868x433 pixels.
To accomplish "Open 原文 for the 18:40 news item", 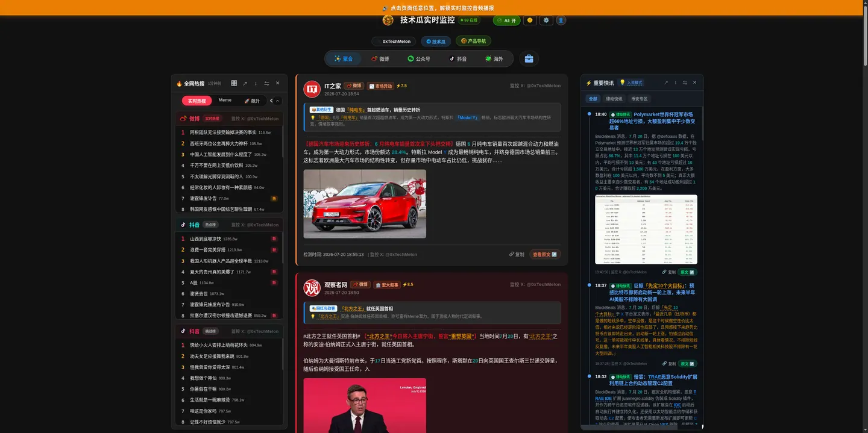I will pyautogui.click(x=687, y=272).
